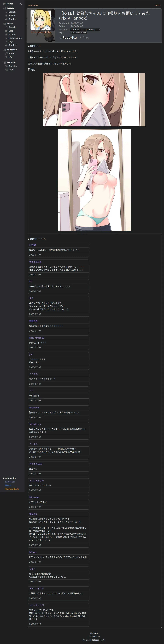This screenshot has width=164, height=644.
Task: Click commenter name 無能野郎
Action: coord(33,321)
